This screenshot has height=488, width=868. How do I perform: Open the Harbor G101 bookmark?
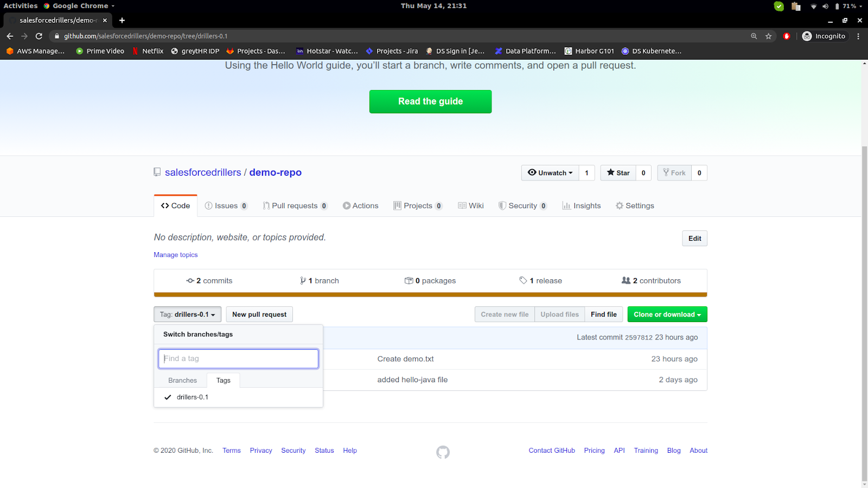point(589,51)
